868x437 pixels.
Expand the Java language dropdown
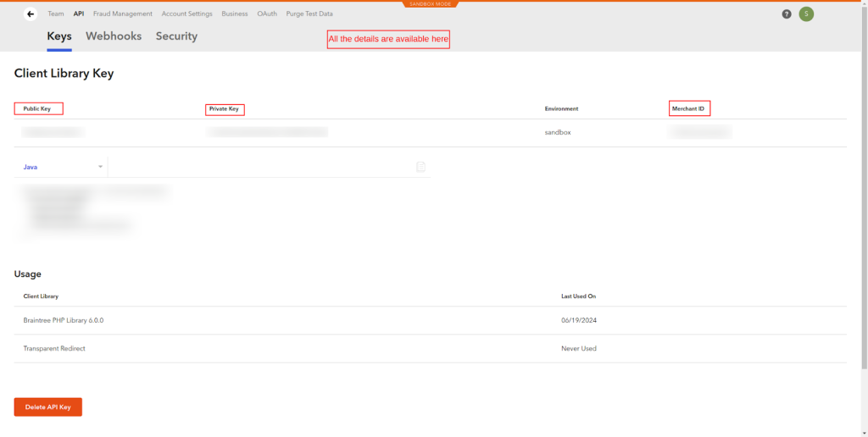[62, 167]
